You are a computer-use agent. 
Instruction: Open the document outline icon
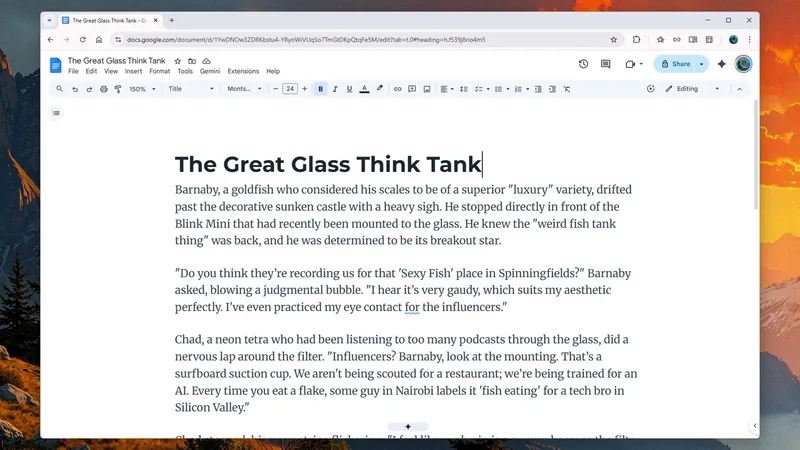coord(56,113)
